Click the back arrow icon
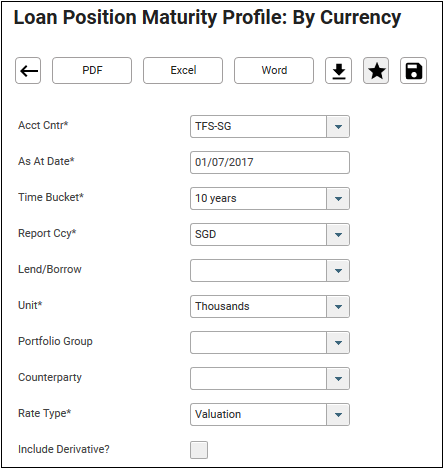 [x=28, y=71]
